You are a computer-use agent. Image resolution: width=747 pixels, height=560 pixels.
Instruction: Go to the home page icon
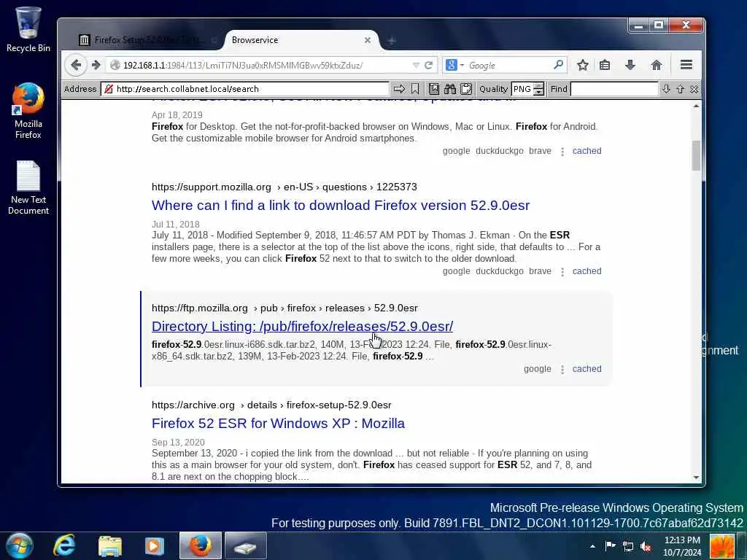tap(656, 65)
